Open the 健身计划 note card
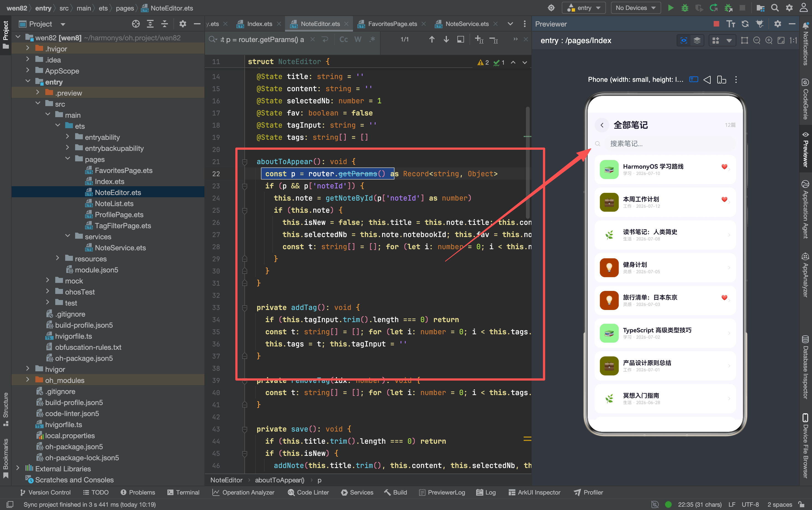The width and height of the screenshot is (812, 510). [x=665, y=268]
